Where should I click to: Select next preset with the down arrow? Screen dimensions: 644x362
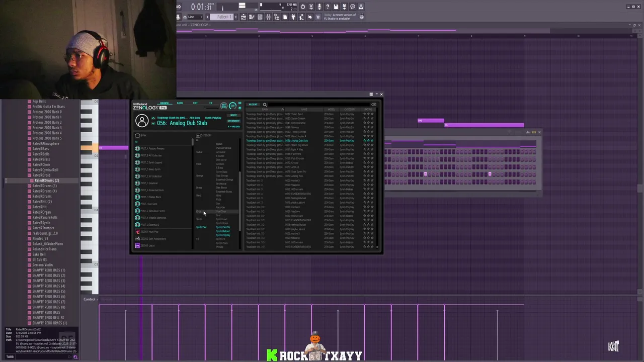[153, 123]
